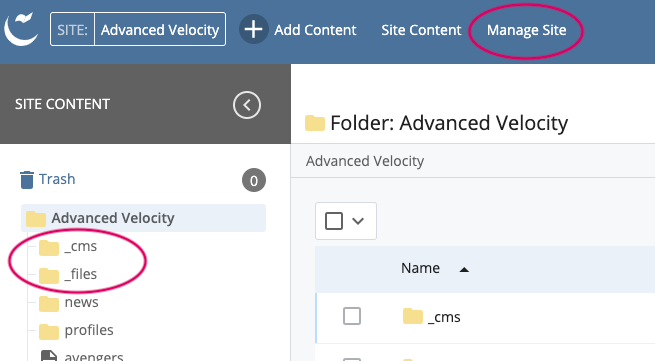Click the avengers file icon in tree
Image resolution: width=655 pixels, height=361 pixels.
coord(49,356)
